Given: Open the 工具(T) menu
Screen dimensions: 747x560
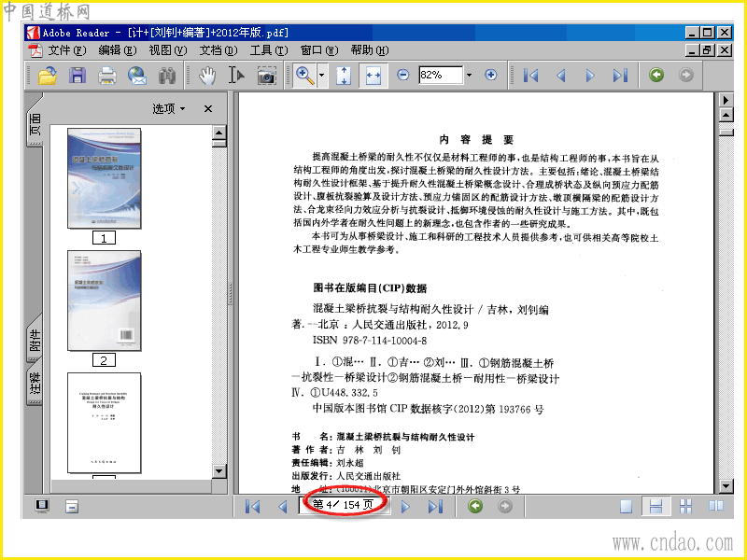Looking at the screenshot, I should [269, 50].
